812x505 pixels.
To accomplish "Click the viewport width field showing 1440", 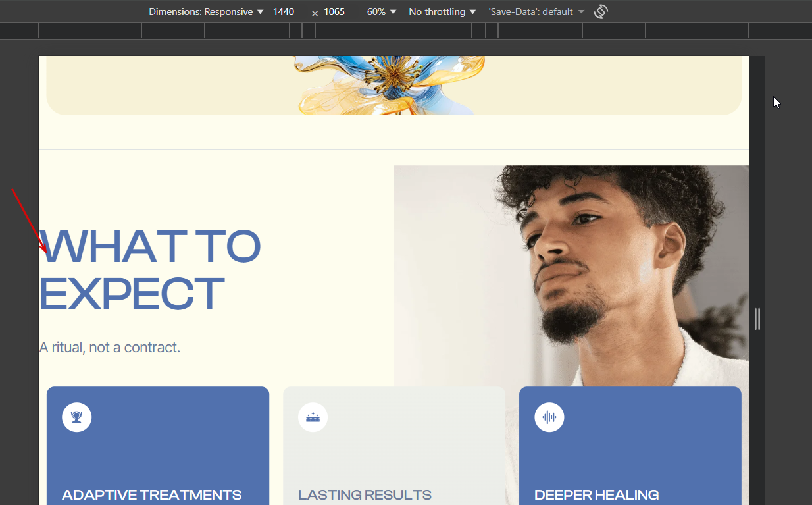I will click(284, 12).
